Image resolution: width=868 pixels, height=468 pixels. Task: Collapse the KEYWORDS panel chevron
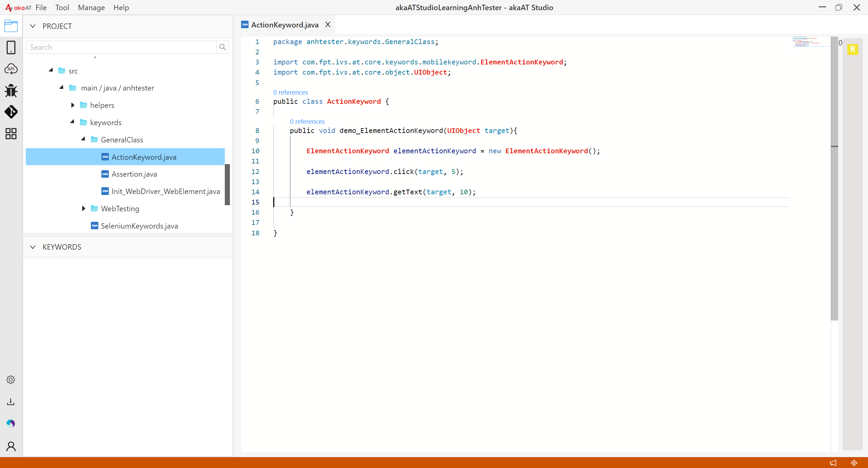pos(33,247)
